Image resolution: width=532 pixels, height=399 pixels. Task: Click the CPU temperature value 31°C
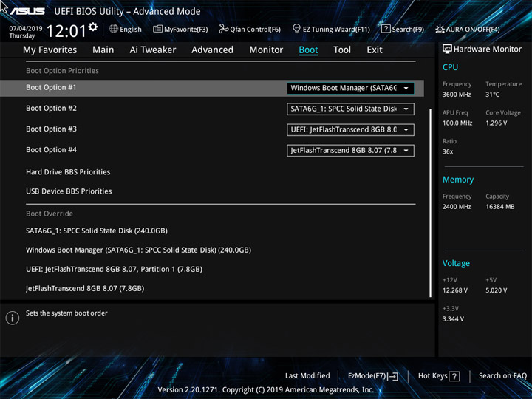pyautogui.click(x=492, y=95)
